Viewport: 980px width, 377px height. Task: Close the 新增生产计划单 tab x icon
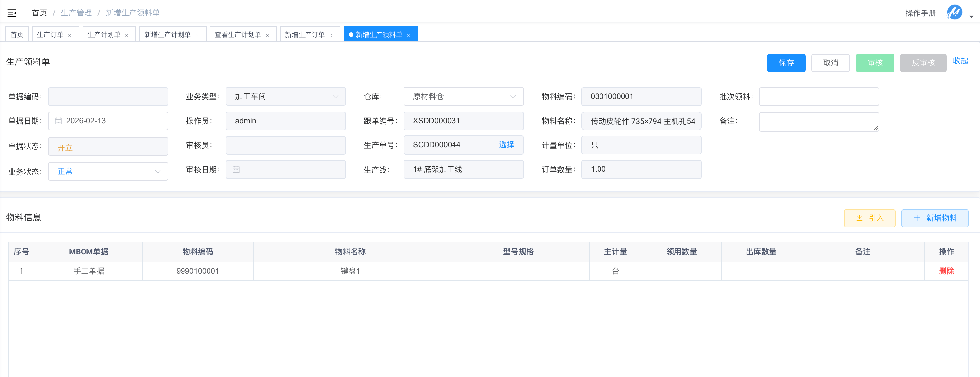tap(197, 36)
